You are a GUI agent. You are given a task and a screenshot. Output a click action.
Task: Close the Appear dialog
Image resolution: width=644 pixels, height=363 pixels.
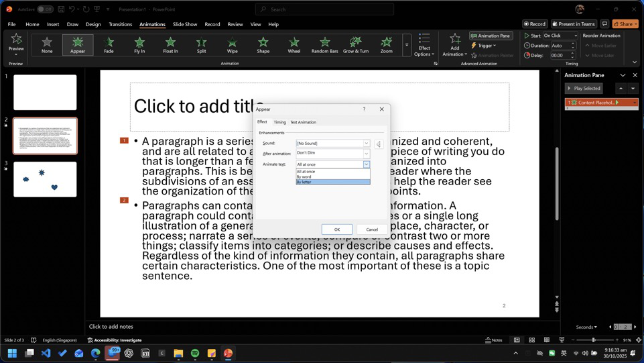(381, 109)
